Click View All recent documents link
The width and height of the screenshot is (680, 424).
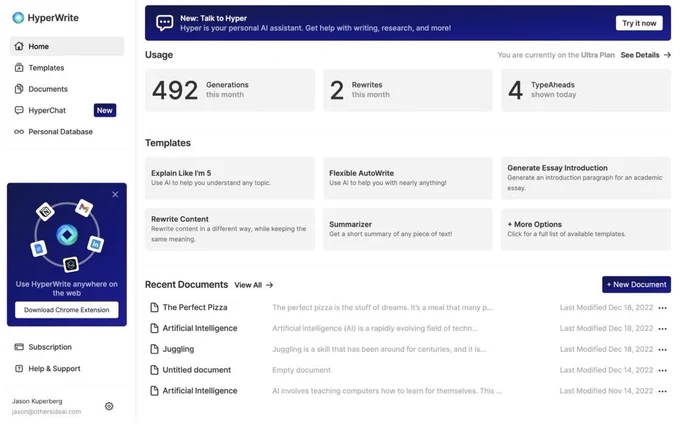point(248,285)
